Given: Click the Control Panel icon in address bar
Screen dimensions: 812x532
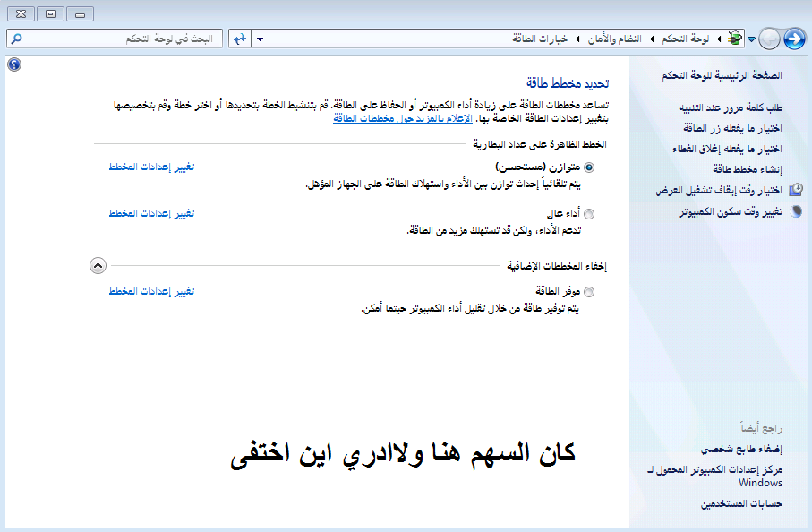Looking at the screenshot, I should (734, 39).
